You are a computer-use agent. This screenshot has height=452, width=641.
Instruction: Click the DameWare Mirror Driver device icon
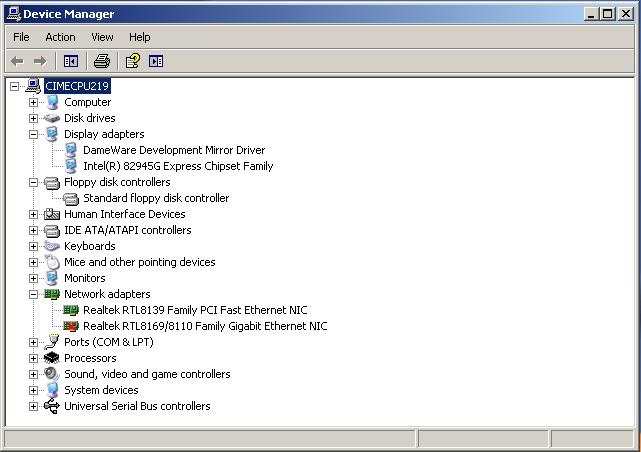coord(71,150)
